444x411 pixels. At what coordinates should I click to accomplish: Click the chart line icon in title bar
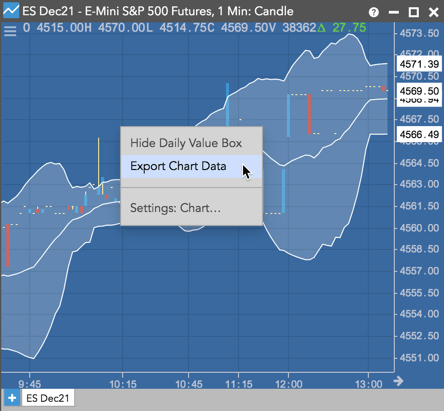11,11
